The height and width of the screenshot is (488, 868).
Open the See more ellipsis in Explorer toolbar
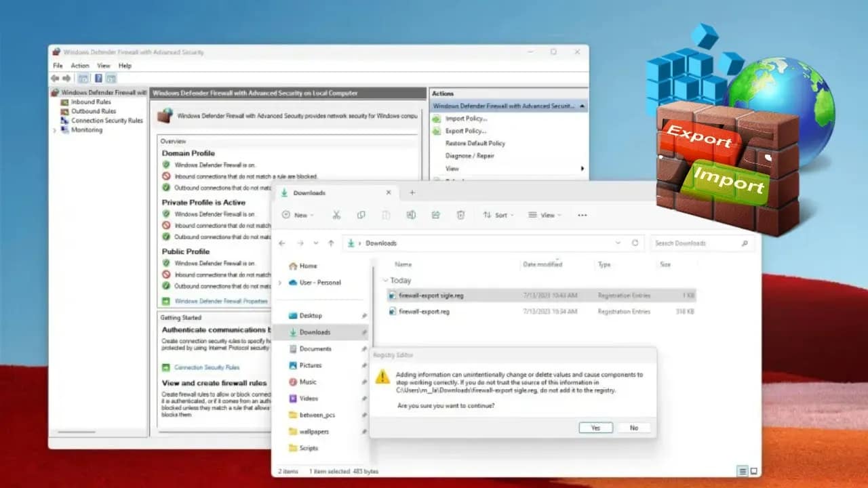(582, 215)
